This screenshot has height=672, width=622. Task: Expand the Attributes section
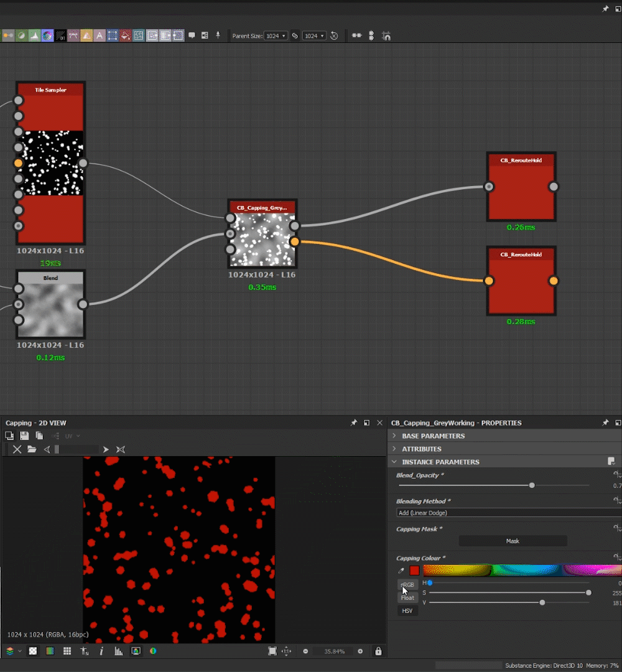(394, 449)
